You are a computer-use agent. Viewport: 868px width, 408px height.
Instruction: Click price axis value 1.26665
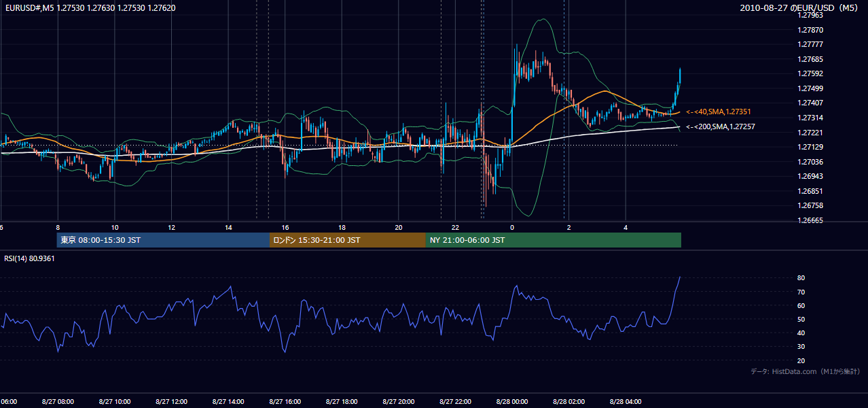(812, 220)
